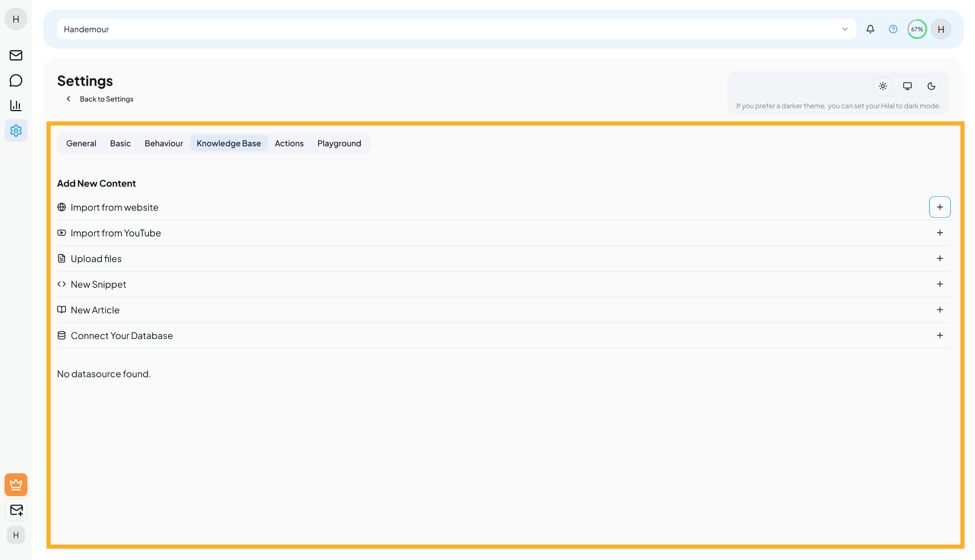Image resolution: width=975 pixels, height=560 pixels.
Task: Switch to dark mode using the moon icon
Action: (931, 86)
